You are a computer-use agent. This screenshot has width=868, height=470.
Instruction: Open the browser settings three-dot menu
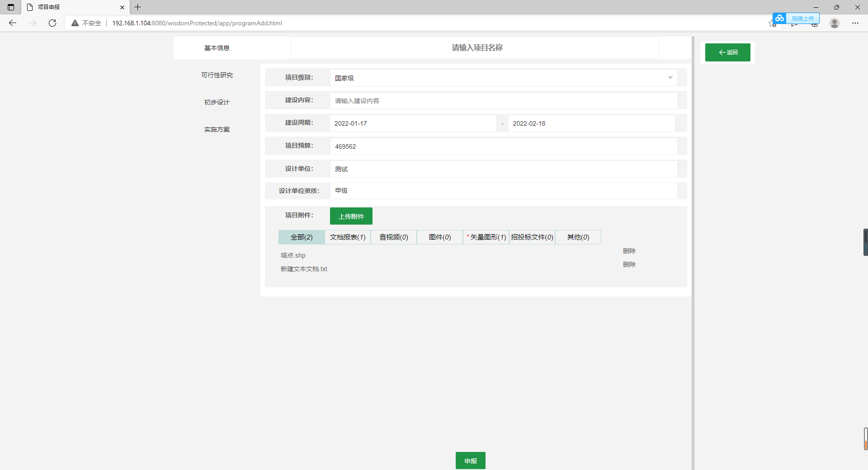pos(855,23)
